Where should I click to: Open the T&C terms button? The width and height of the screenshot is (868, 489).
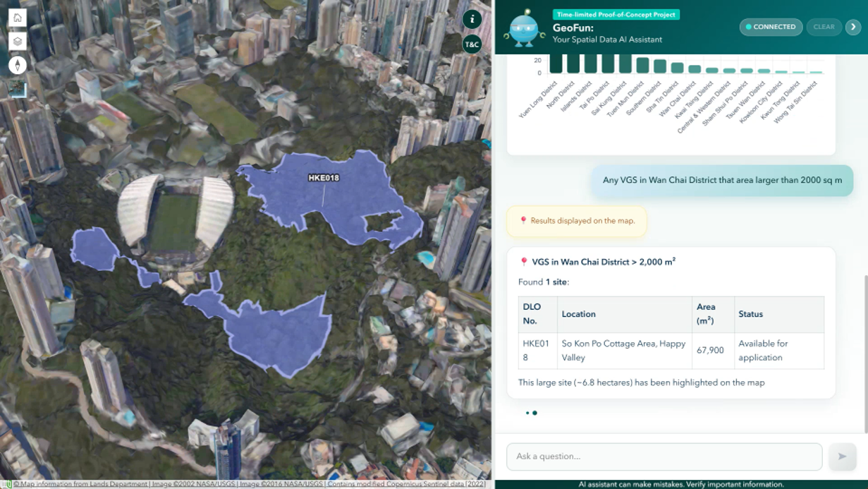pyautogui.click(x=472, y=44)
